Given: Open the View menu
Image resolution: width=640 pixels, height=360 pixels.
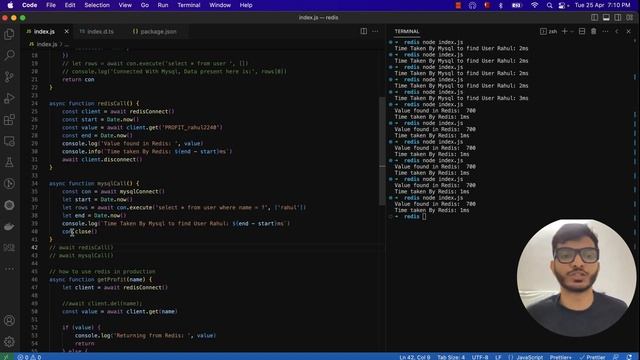Looking at the screenshot, I should (125, 5).
